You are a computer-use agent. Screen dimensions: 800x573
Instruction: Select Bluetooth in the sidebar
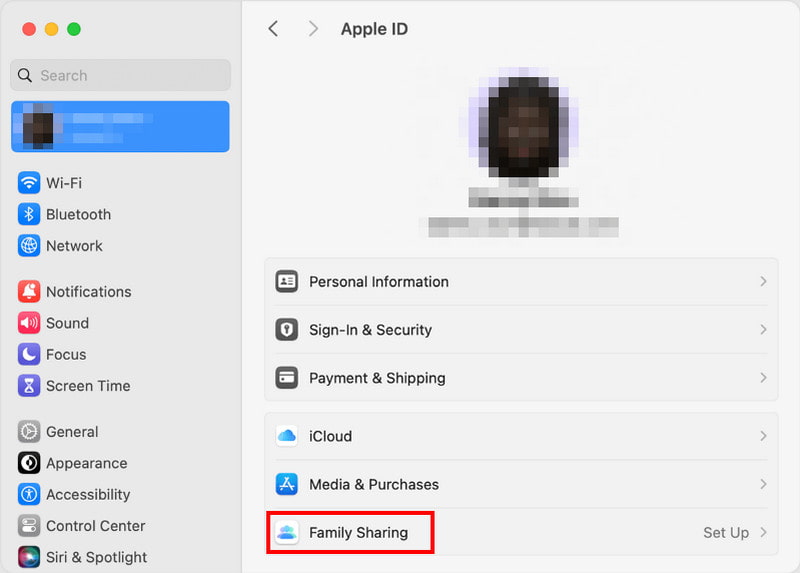tap(79, 214)
